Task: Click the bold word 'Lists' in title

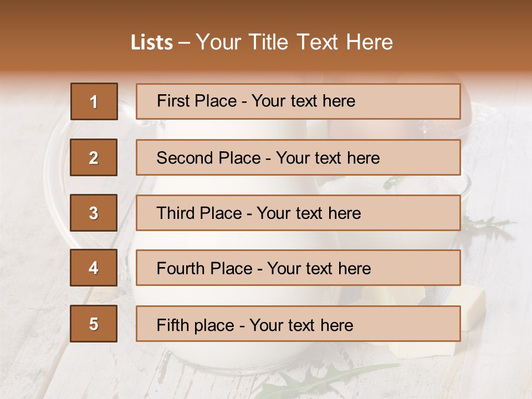Action: coord(151,43)
